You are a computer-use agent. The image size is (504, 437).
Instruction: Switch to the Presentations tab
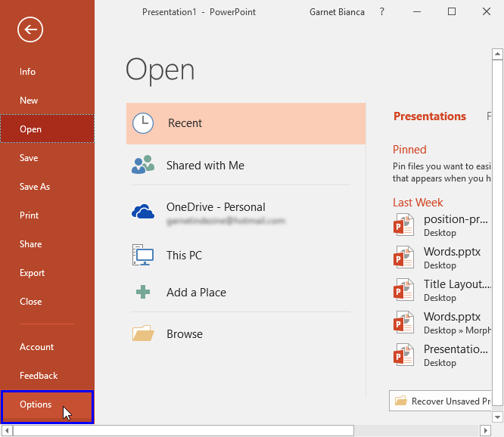(430, 116)
